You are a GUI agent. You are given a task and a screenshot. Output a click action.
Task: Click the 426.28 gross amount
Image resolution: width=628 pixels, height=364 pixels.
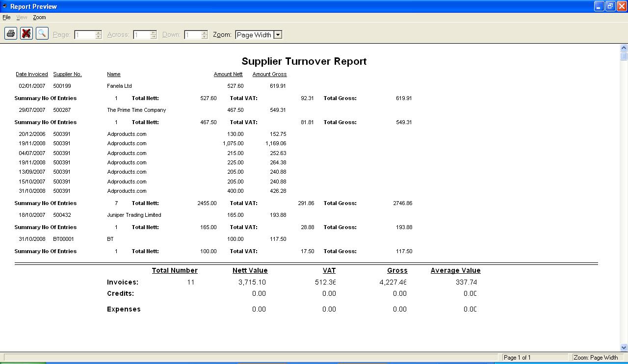[278, 191]
